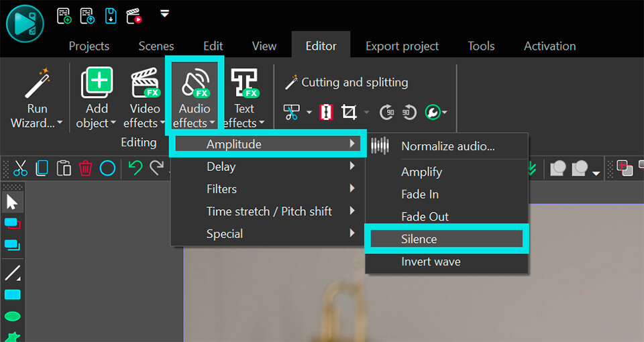
Task: Expand dropdown next to grey circles icon
Action: [596, 174]
